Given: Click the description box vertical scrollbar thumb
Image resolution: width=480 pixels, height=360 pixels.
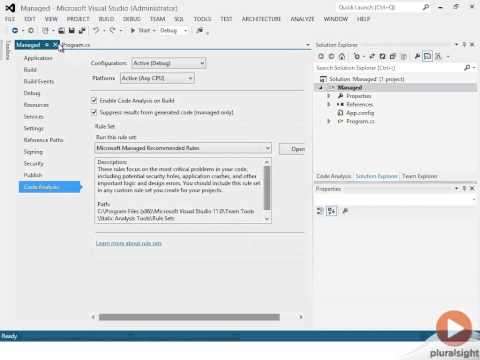Looking at the screenshot, I should point(267,188).
